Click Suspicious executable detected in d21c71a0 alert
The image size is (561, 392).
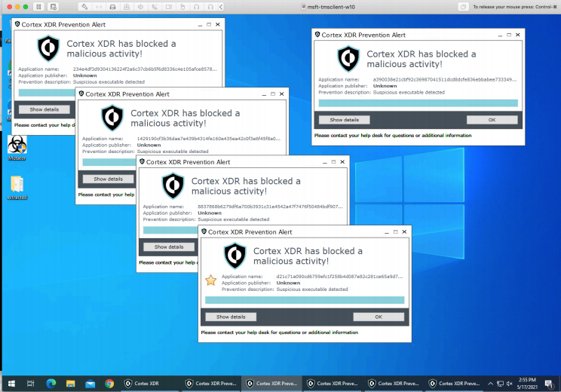point(312,289)
